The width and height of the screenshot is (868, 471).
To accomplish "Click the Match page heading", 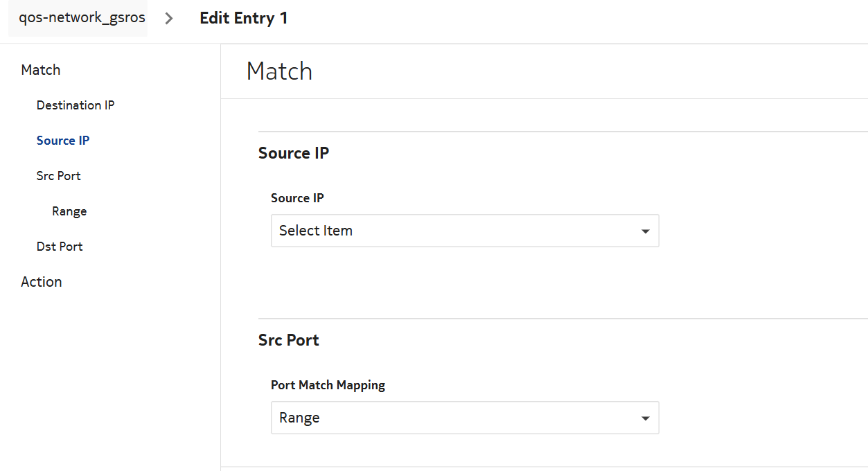I will pyautogui.click(x=279, y=71).
